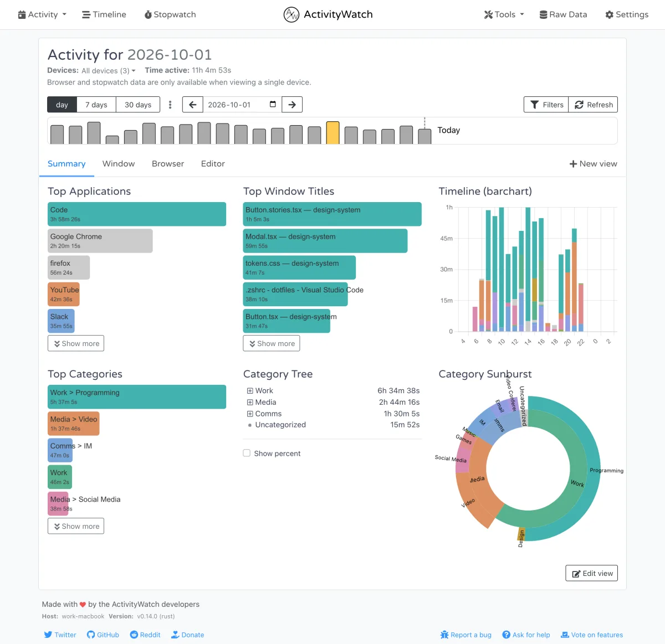This screenshot has height=644, width=665.
Task: Open the Activity dropdown menu
Action: (42, 14)
